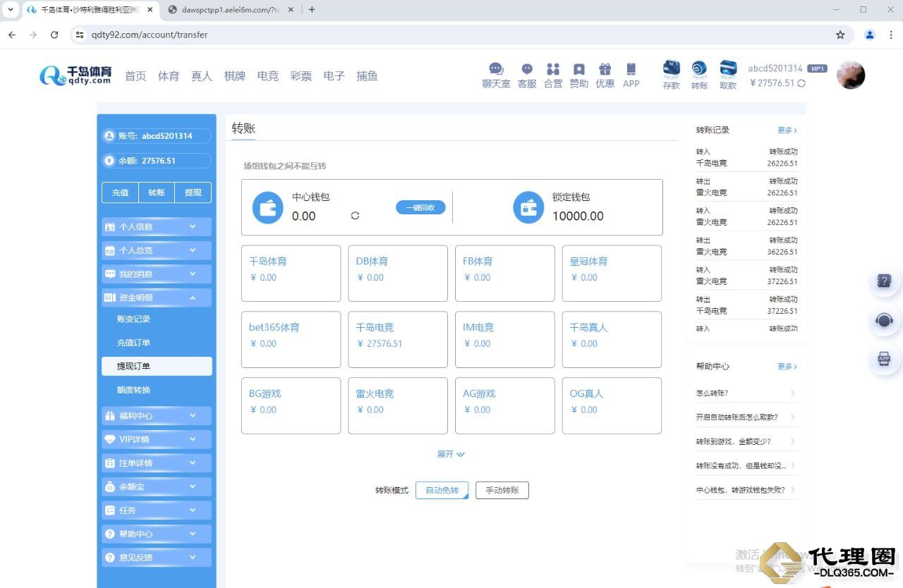
Task: Go back in browser history
Action: coord(12,35)
